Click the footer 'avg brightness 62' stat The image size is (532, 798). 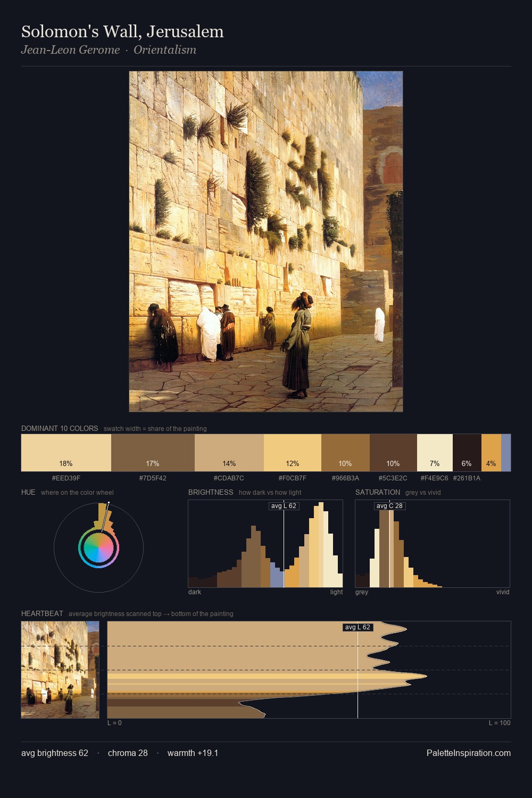coord(55,753)
